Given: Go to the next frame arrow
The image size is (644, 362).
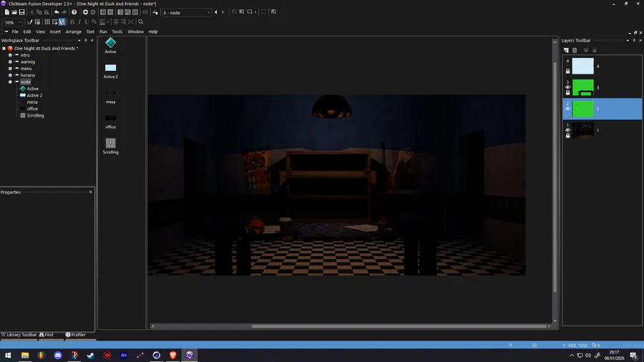Looking at the screenshot, I should tap(223, 12).
